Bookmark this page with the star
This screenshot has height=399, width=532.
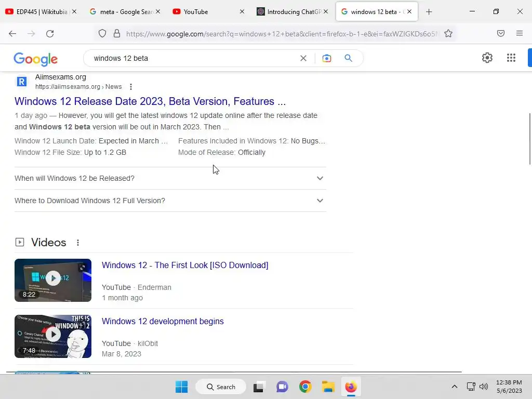coord(448,34)
